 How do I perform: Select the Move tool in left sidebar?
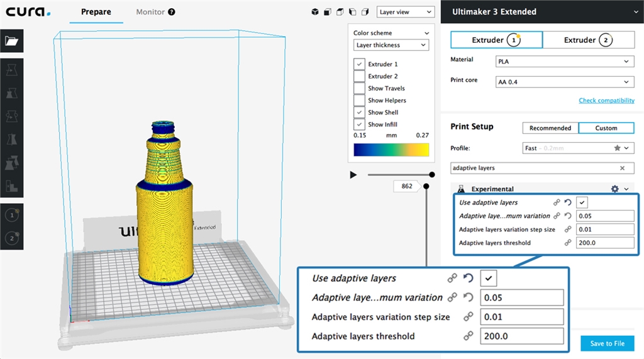(x=11, y=70)
